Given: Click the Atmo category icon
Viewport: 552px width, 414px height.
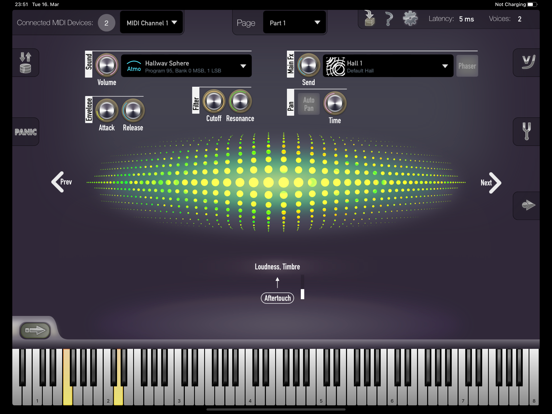Looking at the screenshot, I should [x=134, y=66].
